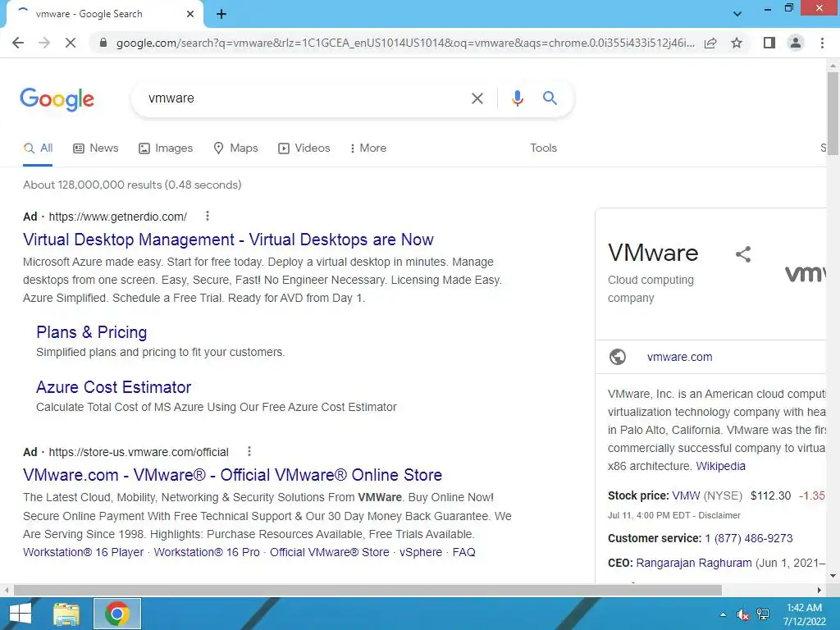Expand the More search options
This screenshot has width=840, height=630.
(x=367, y=148)
